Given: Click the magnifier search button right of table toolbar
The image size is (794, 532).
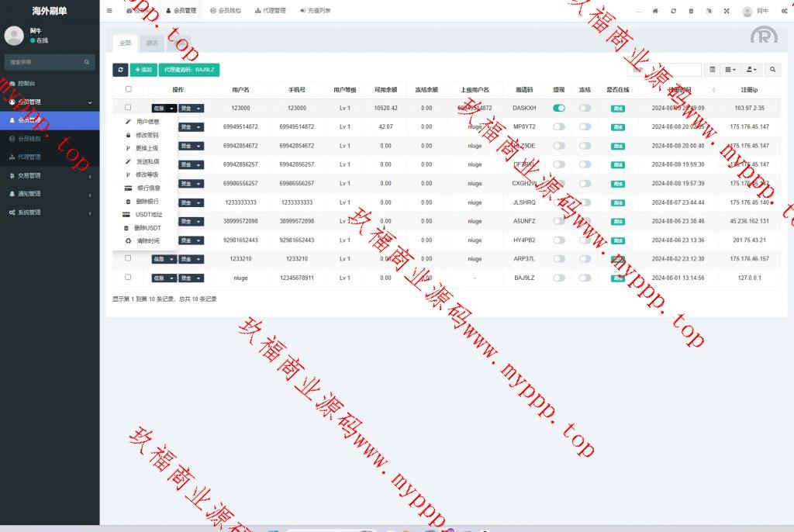Looking at the screenshot, I should [772, 70].
